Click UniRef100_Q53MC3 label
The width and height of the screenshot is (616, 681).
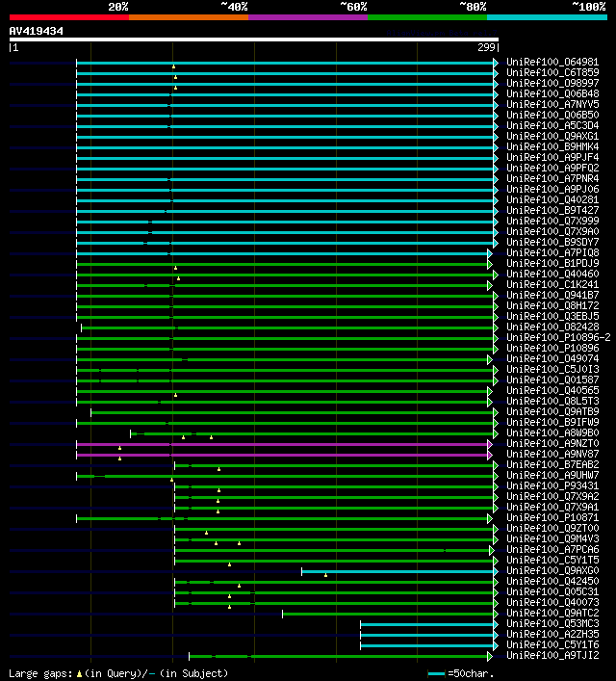[552, 623]
